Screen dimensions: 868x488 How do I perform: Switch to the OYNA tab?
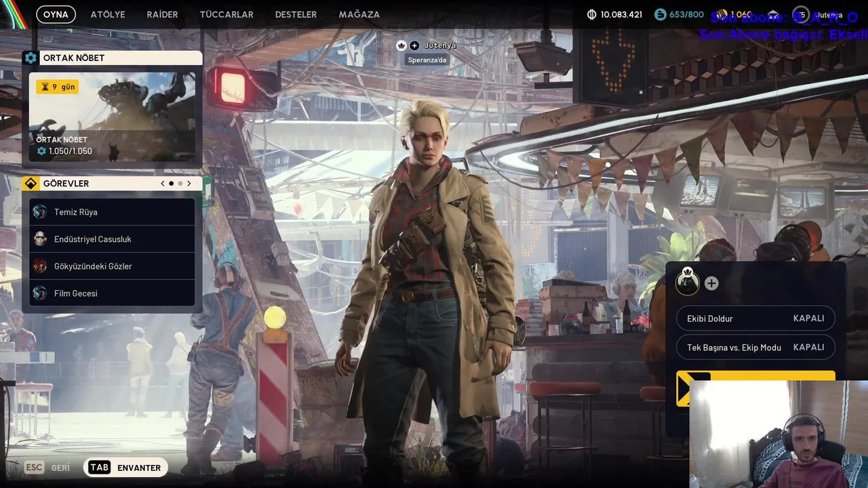click(x=56, y=14)
